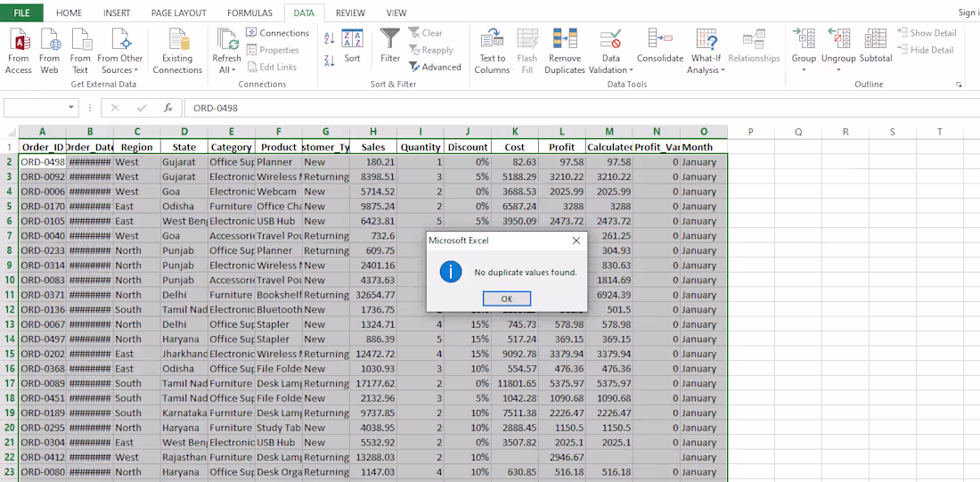Click the Rajasthan state cell
980x482 pixels.
(184, 457)
